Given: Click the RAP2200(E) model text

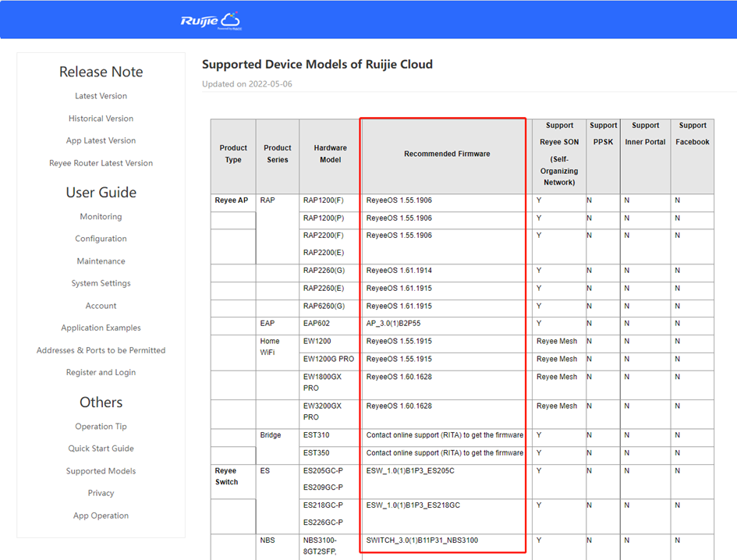Looking at the screenshot, I should [324, 253].
